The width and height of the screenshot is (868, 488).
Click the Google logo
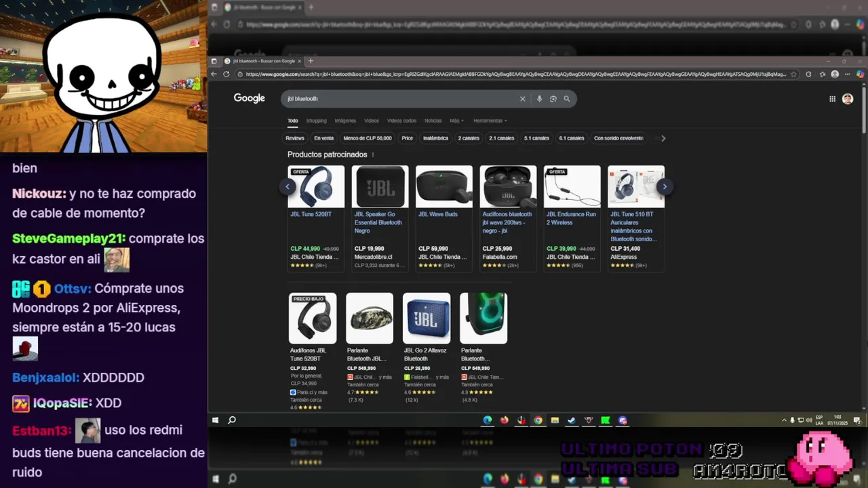coord(250,98)
